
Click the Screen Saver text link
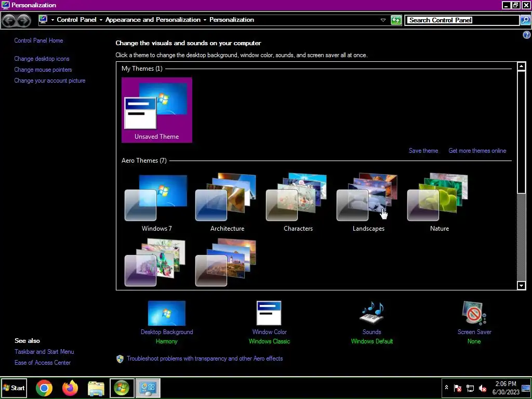click(474, 332)
